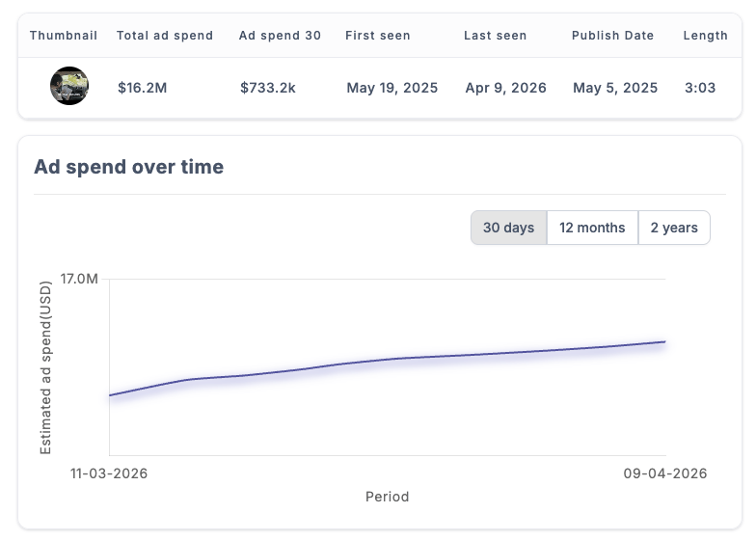Viewport: 756px width, 540px height.
Task: Sort by the Total ad spend column header
Action: (x=165, y=36)
